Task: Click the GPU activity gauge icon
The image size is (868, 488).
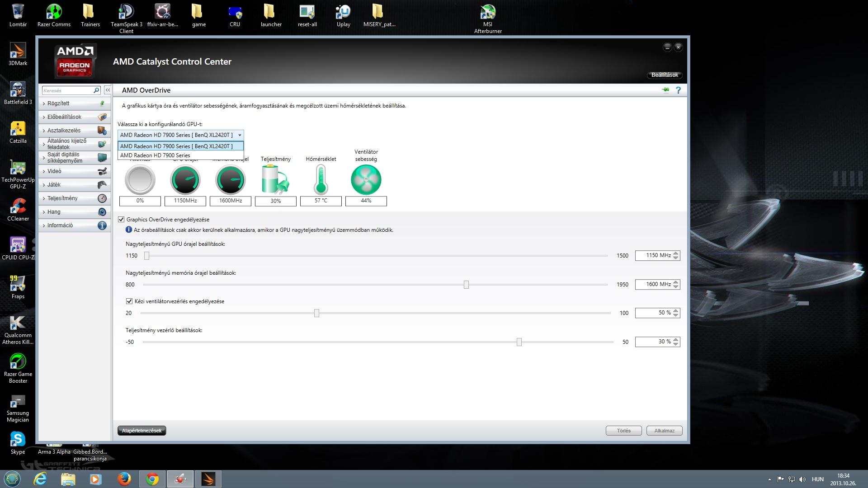Action: pos(140,180)
